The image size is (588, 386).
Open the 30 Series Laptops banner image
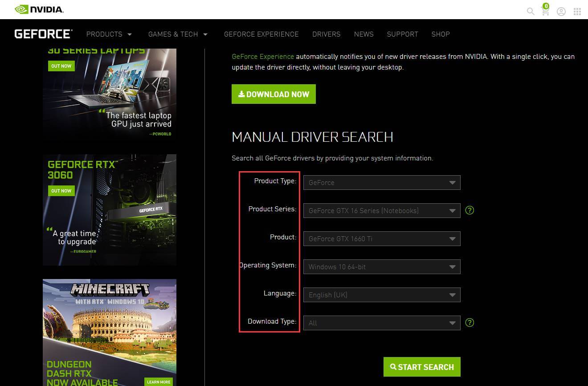(x=110, y=95)
